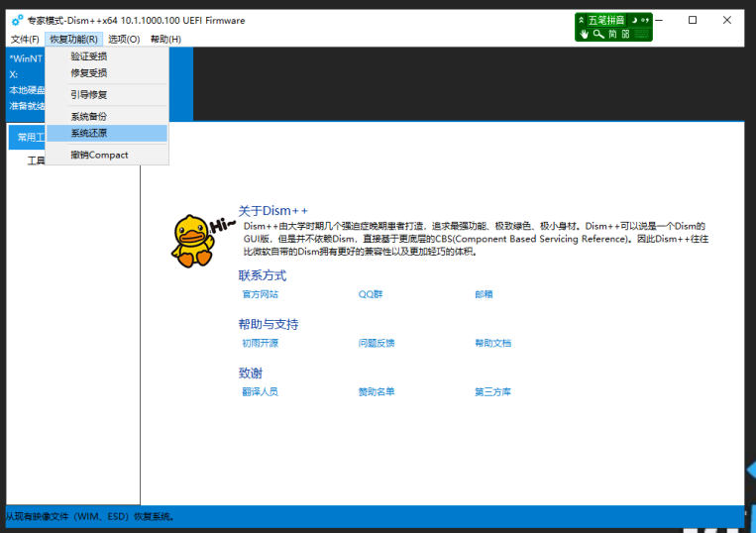Choose 系统备份 in the dropdown menu

point(89,116)
